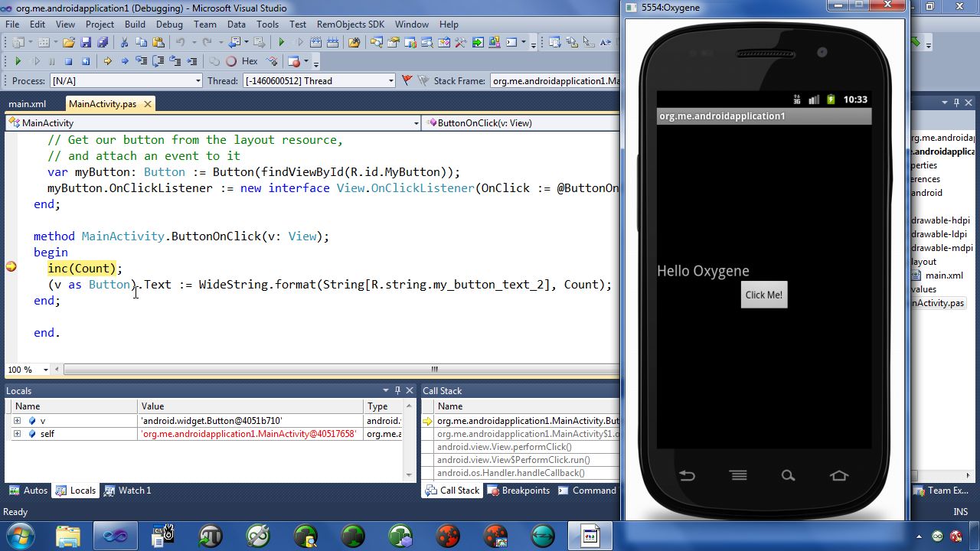Click the Solution Explorer toolbar icon
This screenshot has height=551, width=980.
pos(376,42)
